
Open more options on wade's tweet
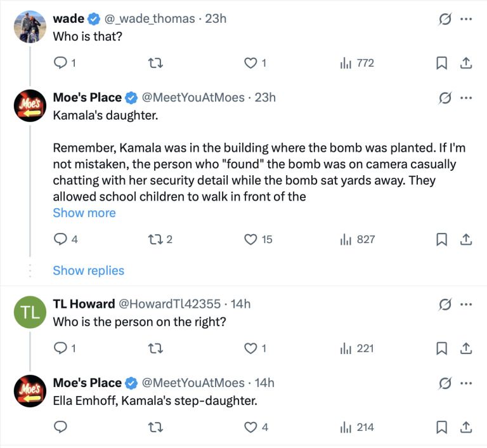coord(466,19)
